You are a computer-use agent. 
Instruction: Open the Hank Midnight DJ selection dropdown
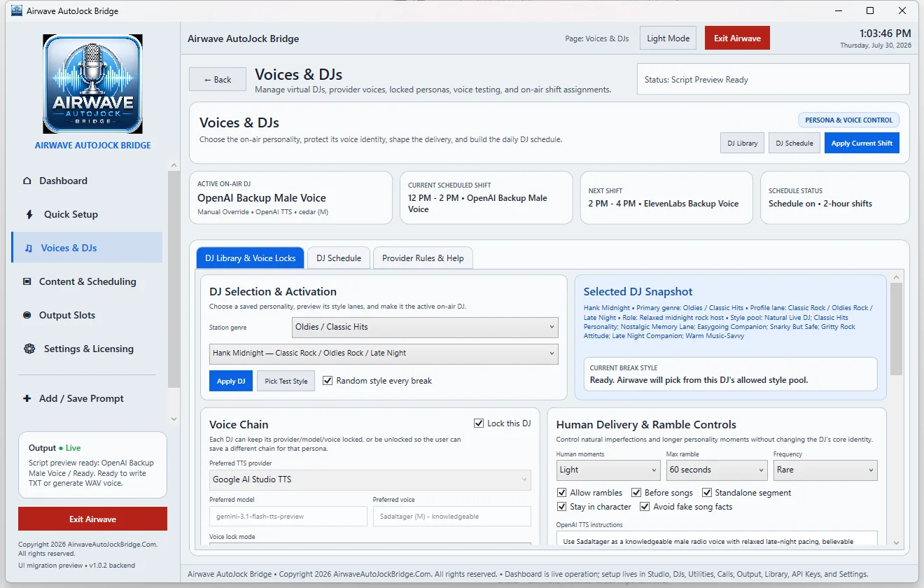384,353
